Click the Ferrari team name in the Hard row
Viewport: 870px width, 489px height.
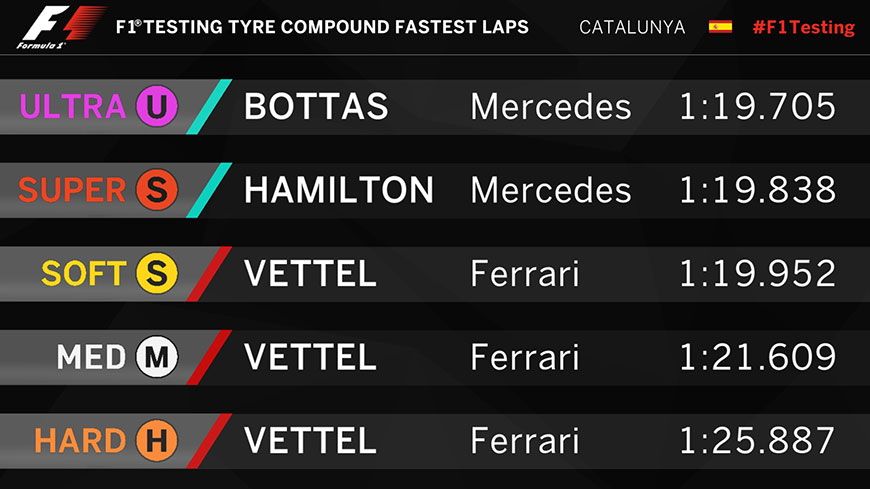click(525, 440)
